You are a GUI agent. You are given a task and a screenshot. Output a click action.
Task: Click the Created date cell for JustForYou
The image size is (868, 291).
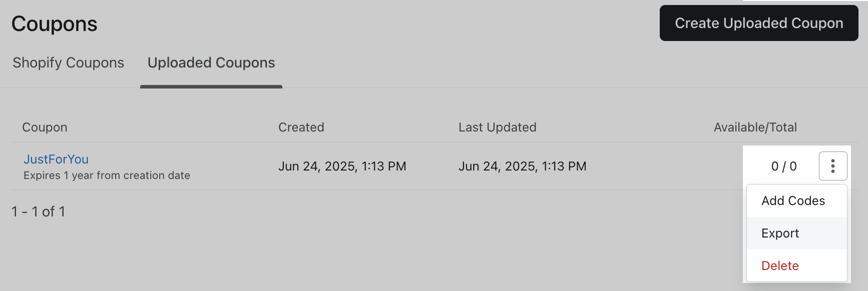pyautogui.click(x=342, y=166)
